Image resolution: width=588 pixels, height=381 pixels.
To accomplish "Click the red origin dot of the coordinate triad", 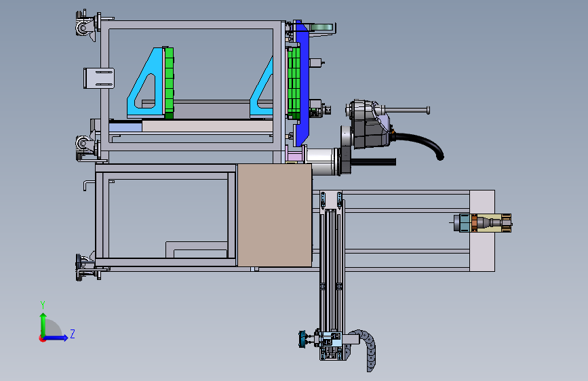I will click(x=41, y=338).
